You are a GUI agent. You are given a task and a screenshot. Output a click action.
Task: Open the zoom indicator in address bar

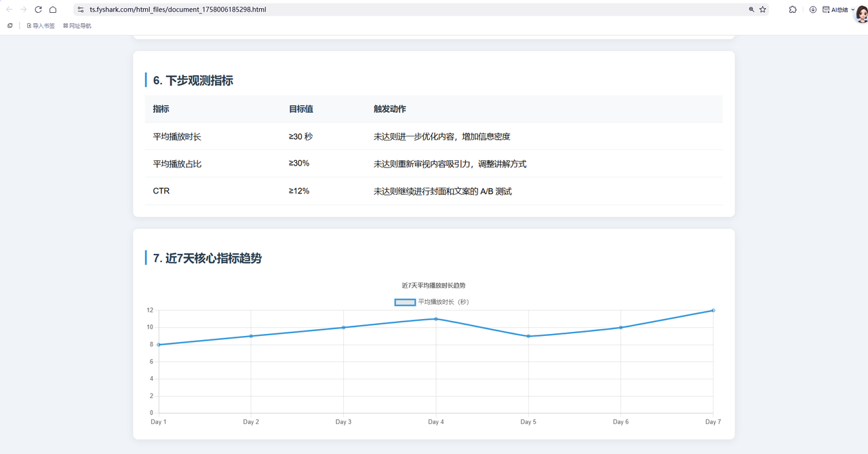[751, 10]
